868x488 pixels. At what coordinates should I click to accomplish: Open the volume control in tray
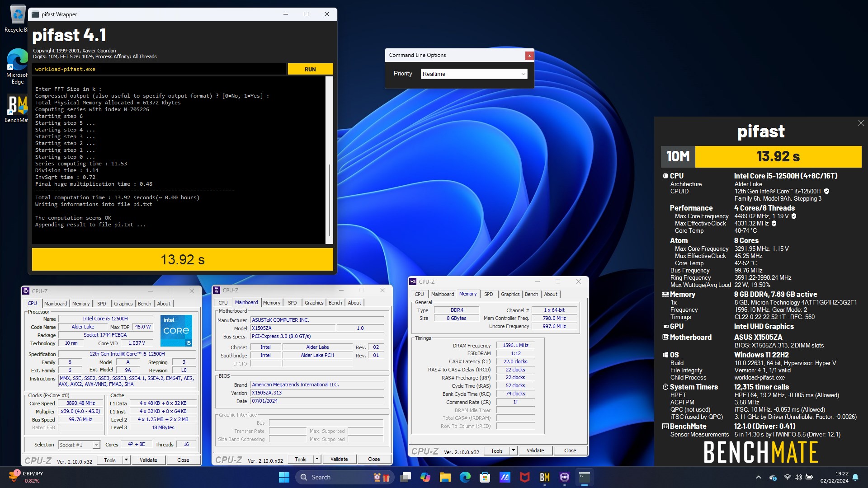tap(798, 477)
